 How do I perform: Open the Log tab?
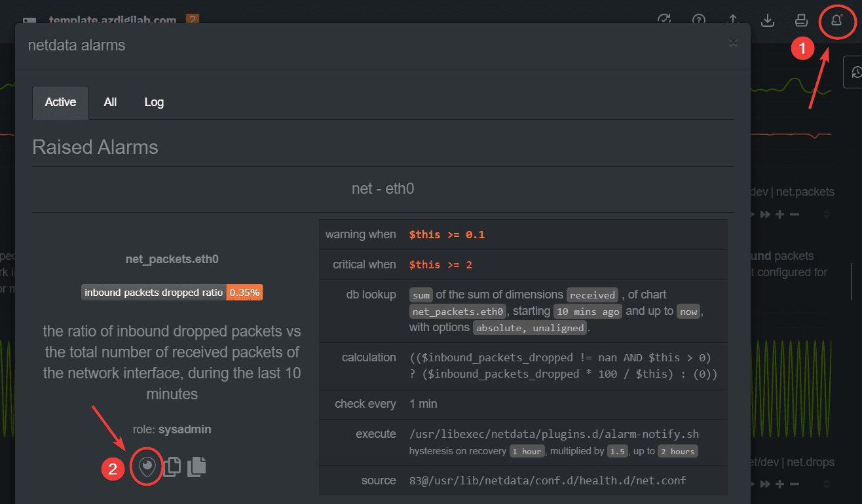point(154,102)
